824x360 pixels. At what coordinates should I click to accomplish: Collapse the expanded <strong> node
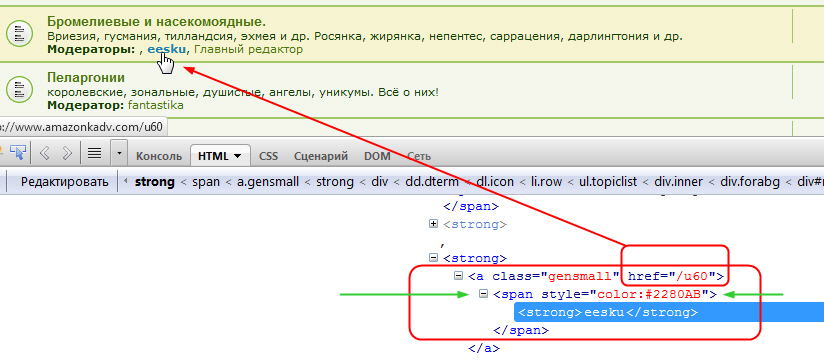(434, 258)
